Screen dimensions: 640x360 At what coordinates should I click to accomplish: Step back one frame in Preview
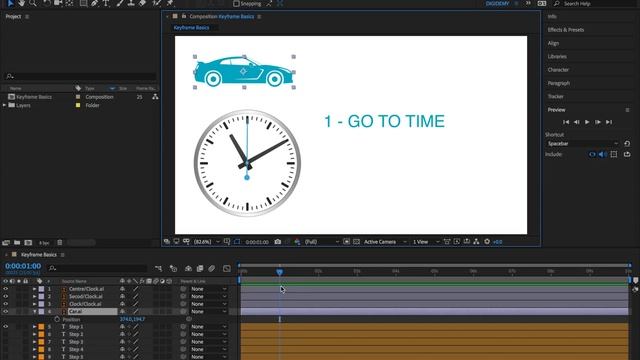[x=576, y=122]
